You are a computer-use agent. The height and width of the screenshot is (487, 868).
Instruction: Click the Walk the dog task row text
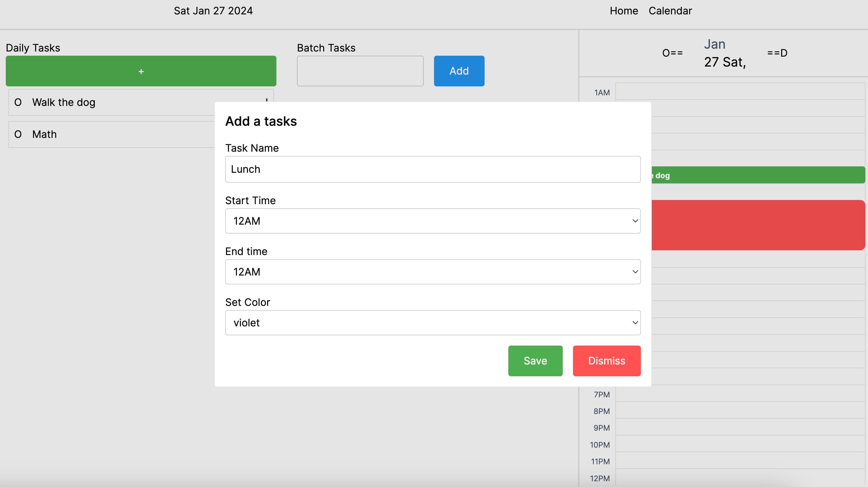click(x=64, y=102)
